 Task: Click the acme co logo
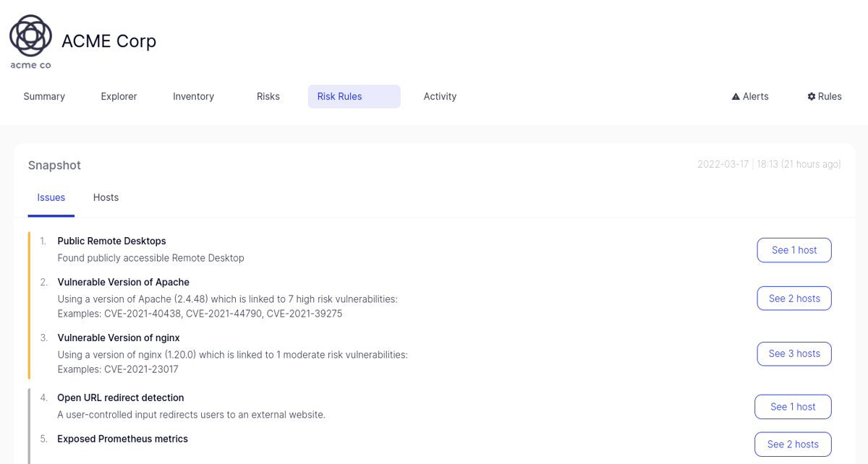[30, 42]
